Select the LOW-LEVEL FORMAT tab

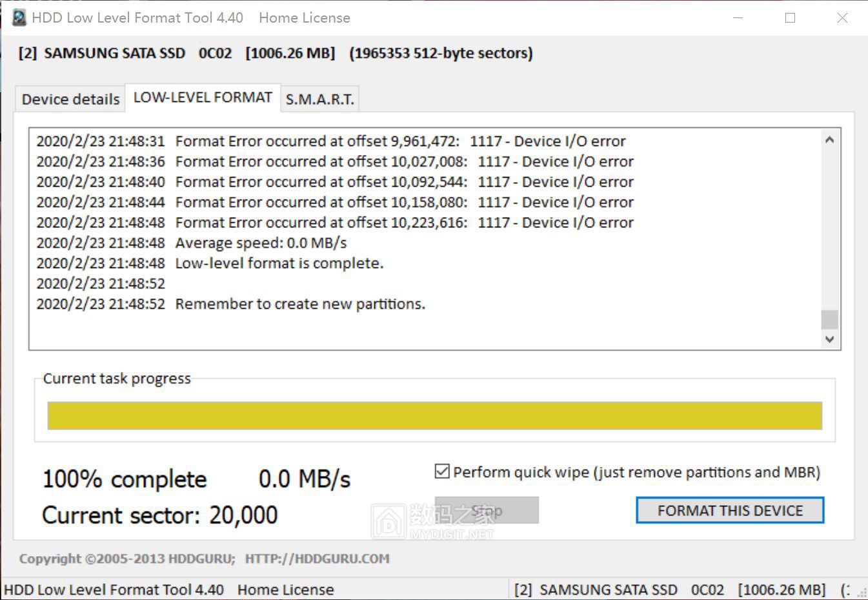202,97
